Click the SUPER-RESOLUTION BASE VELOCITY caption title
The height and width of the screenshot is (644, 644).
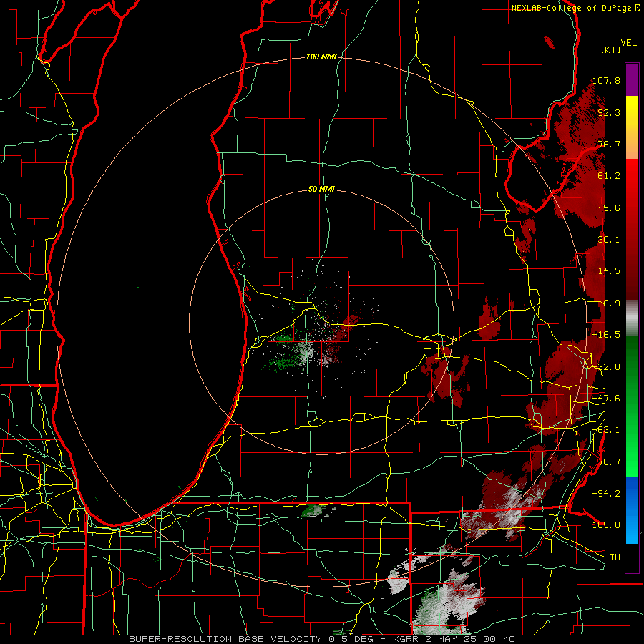pos(226,639)
